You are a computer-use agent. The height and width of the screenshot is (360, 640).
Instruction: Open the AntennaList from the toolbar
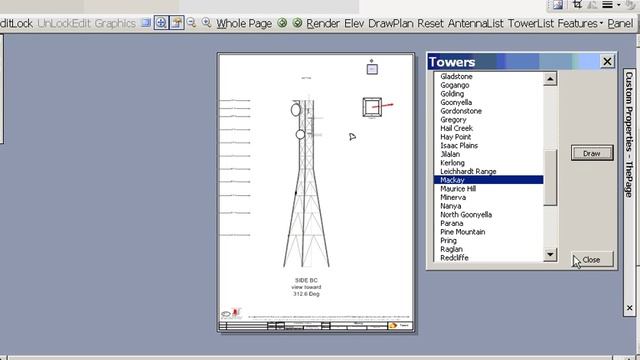click(x=476, y=23)
